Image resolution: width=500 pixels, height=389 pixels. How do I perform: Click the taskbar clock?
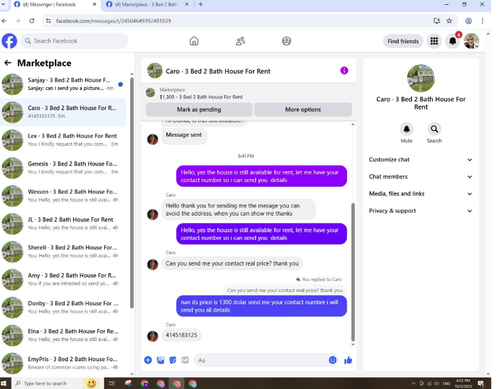click(x=464, y=383)
